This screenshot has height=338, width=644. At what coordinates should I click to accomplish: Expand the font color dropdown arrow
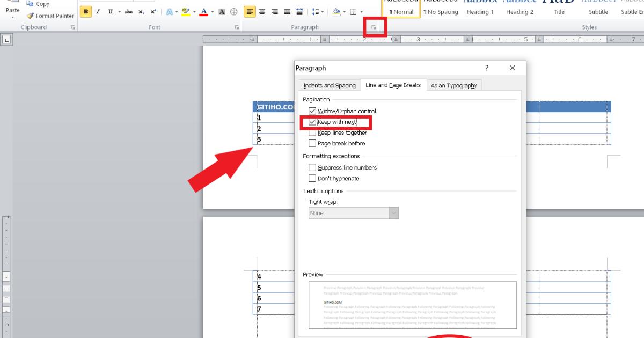click(x=213, y=12)
